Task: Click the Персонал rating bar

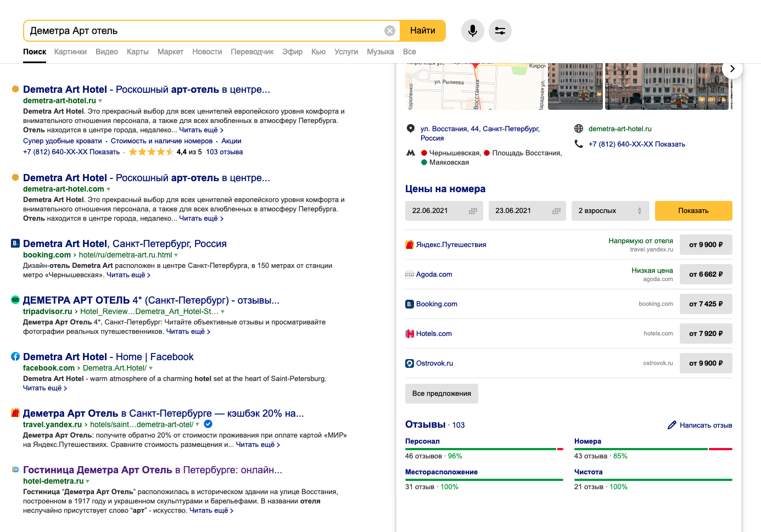Action: click(484, 449)
